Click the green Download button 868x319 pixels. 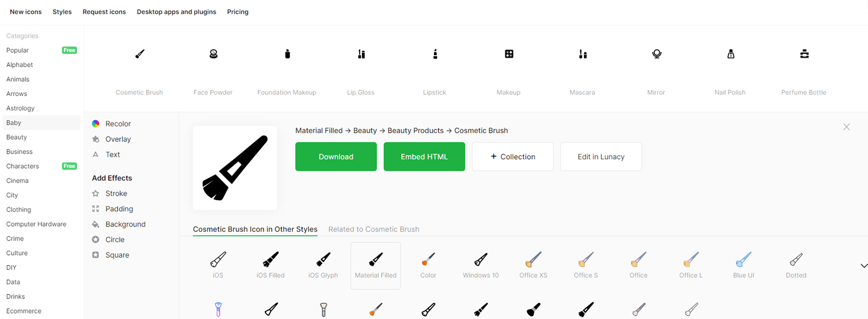pyautogui.click(x=335, y=157)
